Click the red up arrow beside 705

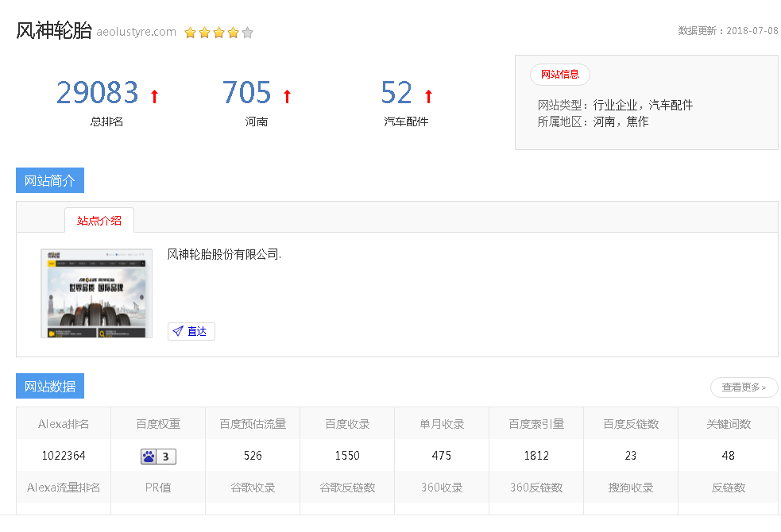pos(287,96)
